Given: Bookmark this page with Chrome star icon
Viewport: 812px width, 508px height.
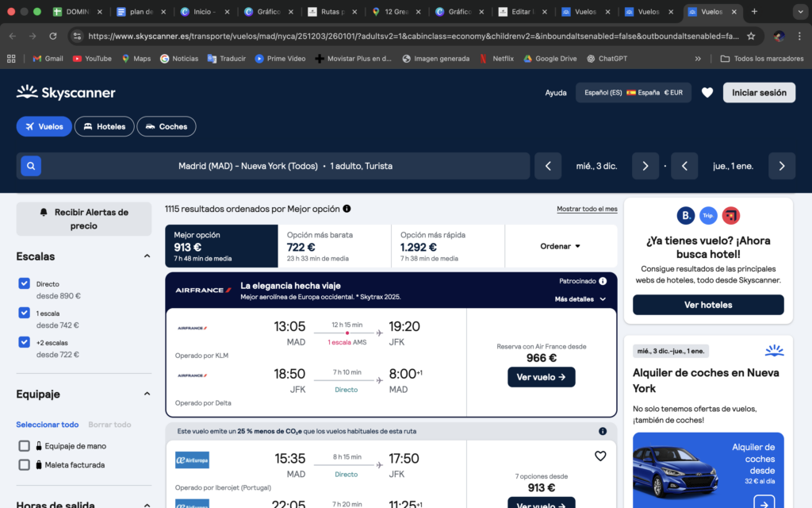Looking at the screenshot, I should click(x=750, y=36).
